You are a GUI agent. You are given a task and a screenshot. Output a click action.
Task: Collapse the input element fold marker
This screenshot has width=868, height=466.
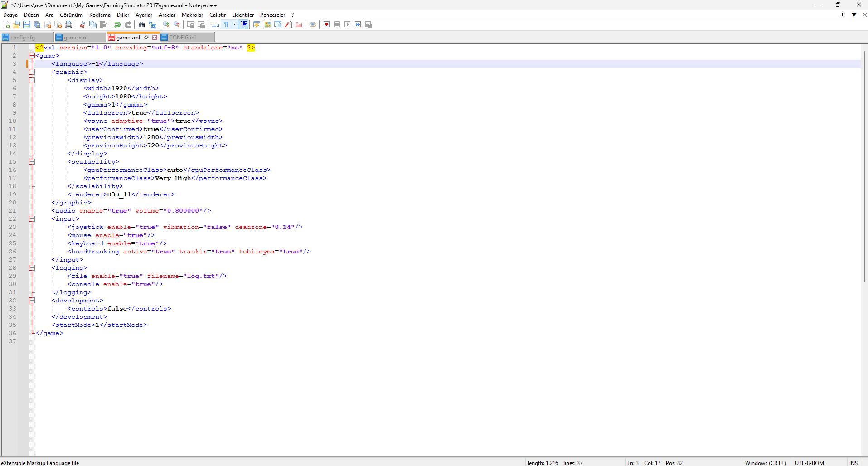tap(32, 219)
